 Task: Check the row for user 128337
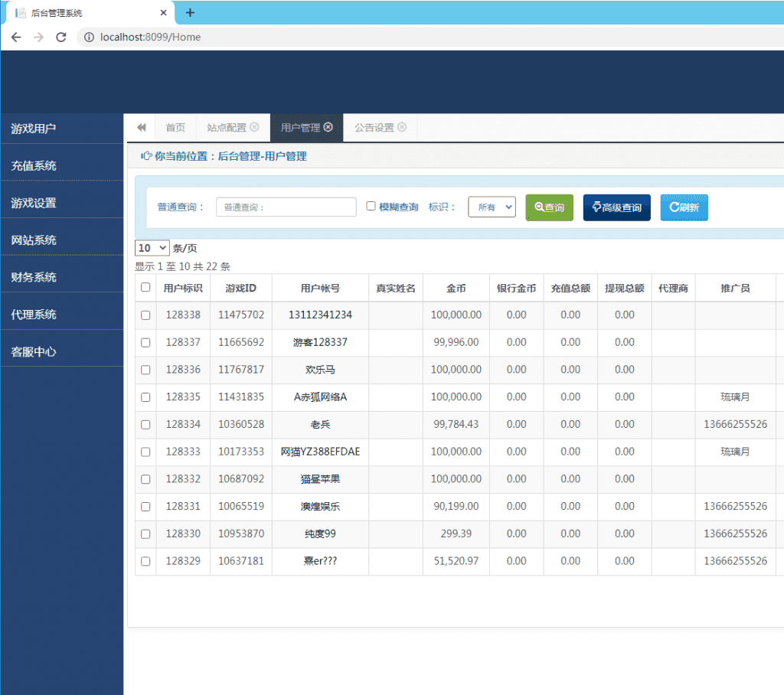(x=145, y=342)
